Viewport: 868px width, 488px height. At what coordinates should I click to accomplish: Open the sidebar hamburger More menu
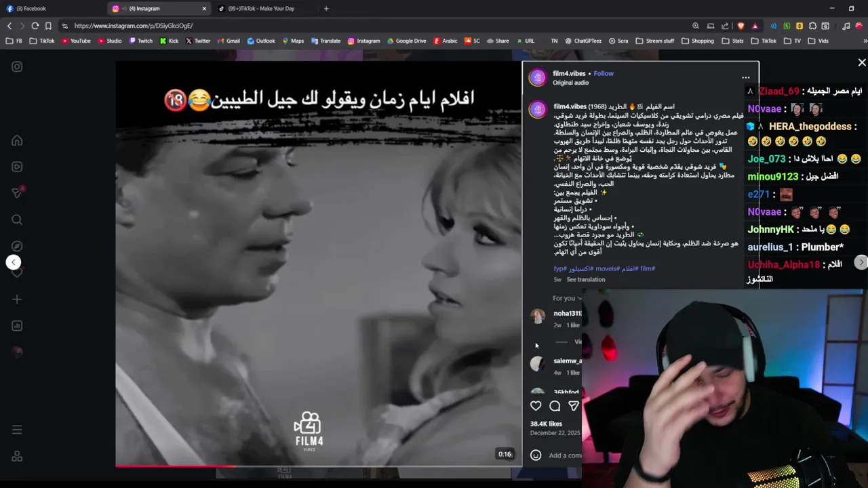click(17, 430)
